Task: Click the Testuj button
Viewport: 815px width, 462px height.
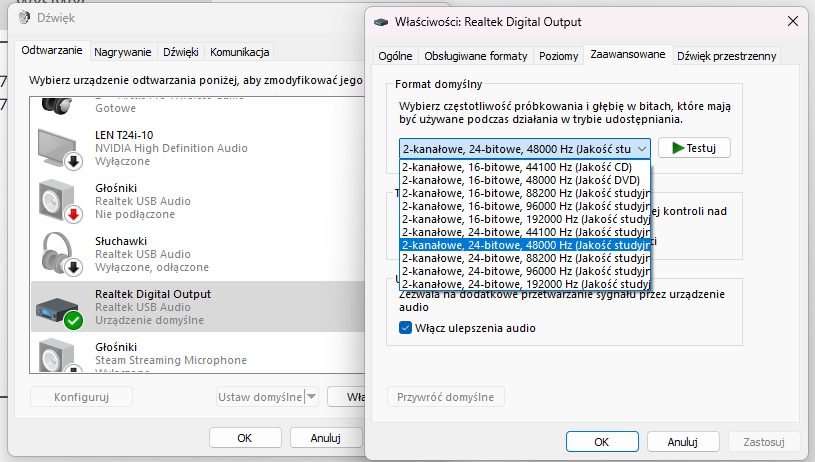Action: [x=694, y=148]
